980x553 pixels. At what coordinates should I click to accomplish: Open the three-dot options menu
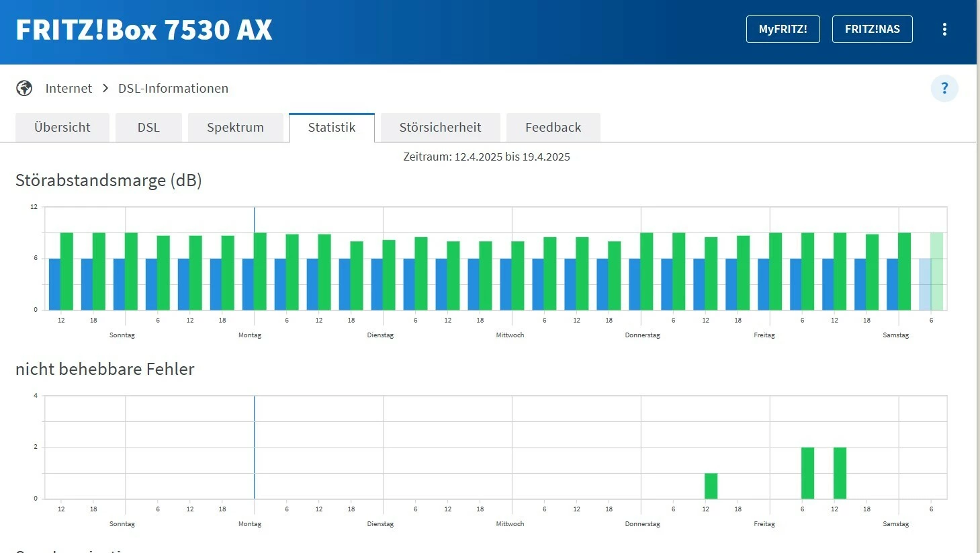(944, 30)
